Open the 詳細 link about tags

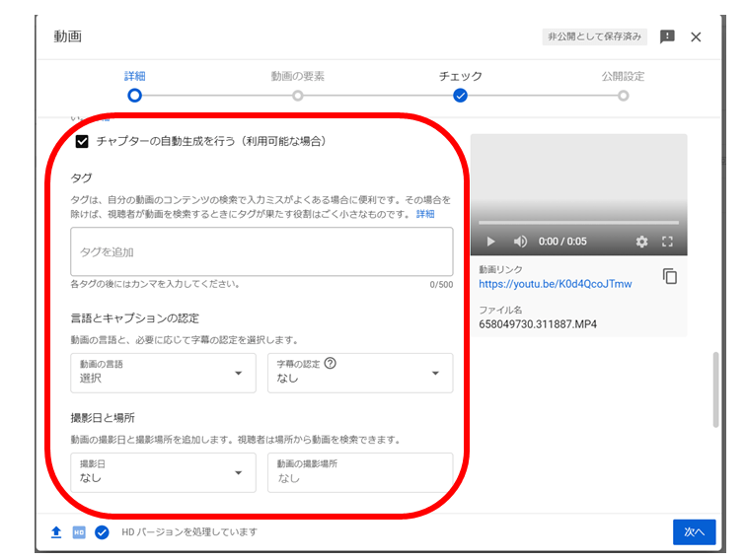click(425, 214)
